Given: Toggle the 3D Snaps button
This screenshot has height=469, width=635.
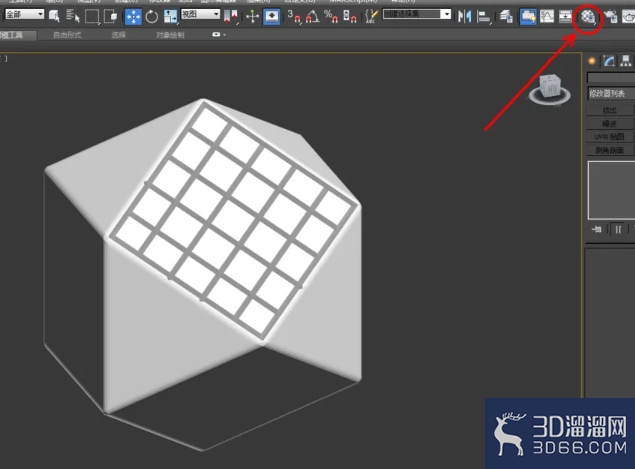Looking at the screenshot, I should (x=294, y=17).
